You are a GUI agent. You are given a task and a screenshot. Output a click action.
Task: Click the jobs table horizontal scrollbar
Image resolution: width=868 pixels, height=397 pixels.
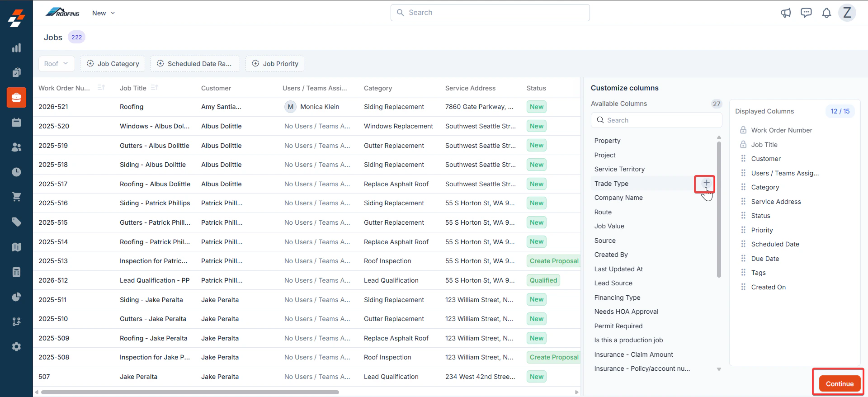pos(190,392)
